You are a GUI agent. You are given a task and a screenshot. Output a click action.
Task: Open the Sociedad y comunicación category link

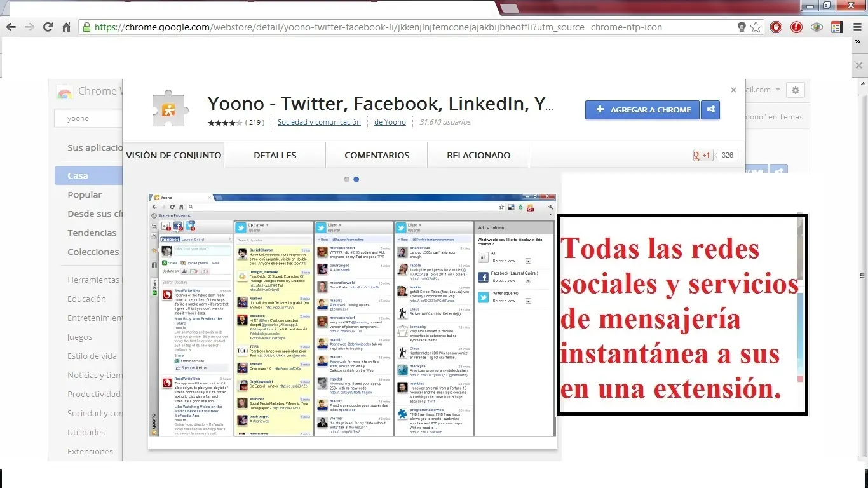point(319,122)
